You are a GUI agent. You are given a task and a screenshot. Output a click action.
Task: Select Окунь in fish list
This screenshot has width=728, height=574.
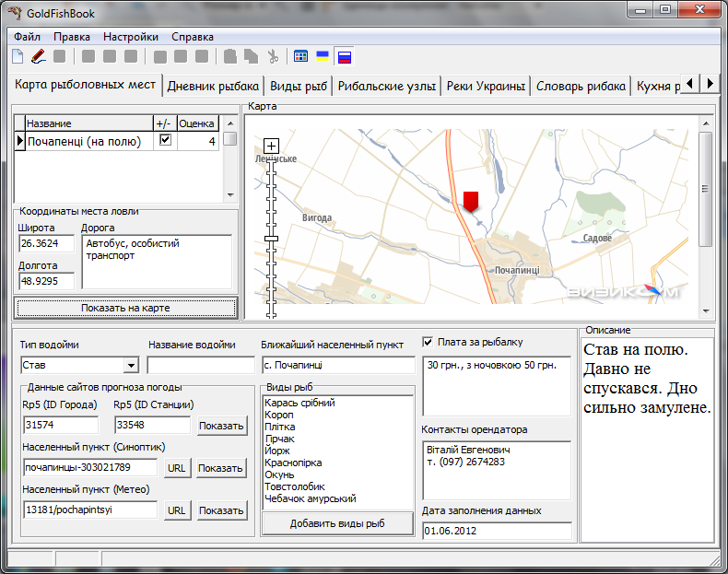(x=279, y=474)
